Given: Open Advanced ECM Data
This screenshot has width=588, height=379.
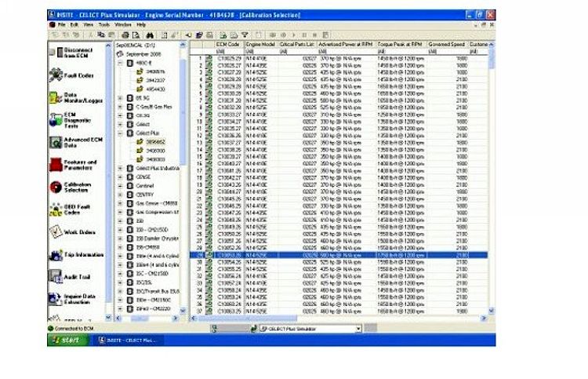Looking at the screenshot, I should 76,142.
